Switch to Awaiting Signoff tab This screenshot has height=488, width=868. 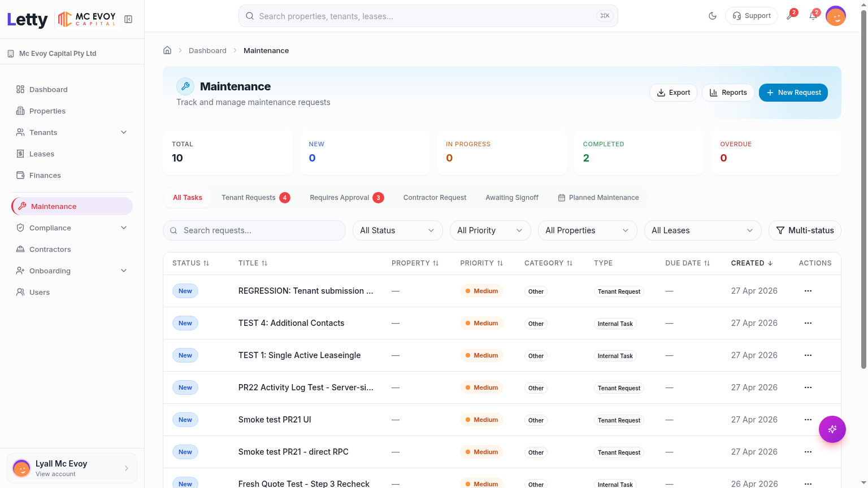(x=512, y=198)
